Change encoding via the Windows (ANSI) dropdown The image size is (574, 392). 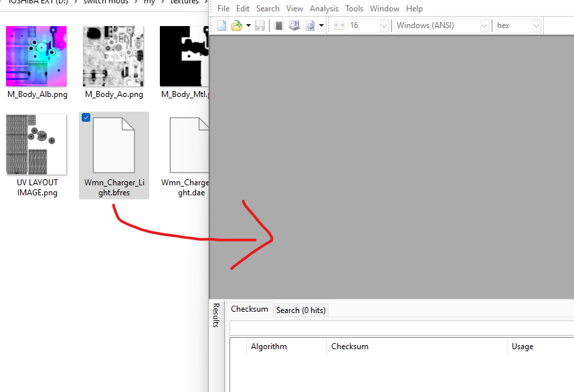pyautogui.click(x=484, y=25)
